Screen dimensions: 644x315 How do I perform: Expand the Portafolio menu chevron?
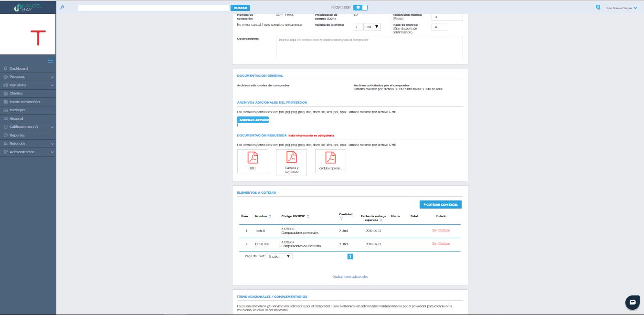(x=52, y=85)
